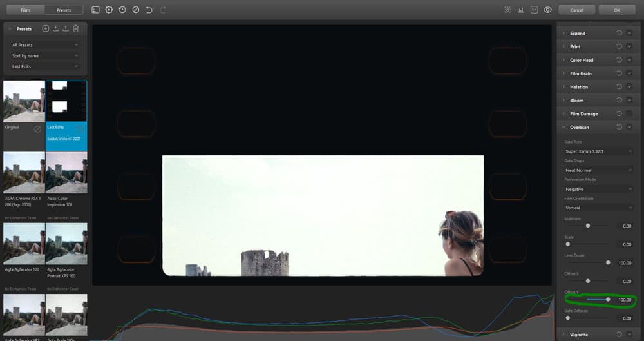Open the Film Orientation Vertical dropdown

coord(598,208)
